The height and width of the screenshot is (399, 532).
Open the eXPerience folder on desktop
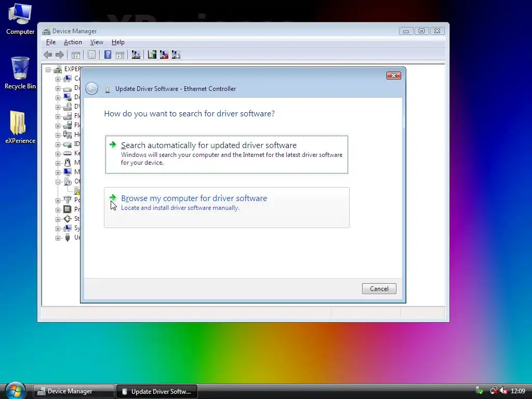click(x=20, y=127)
